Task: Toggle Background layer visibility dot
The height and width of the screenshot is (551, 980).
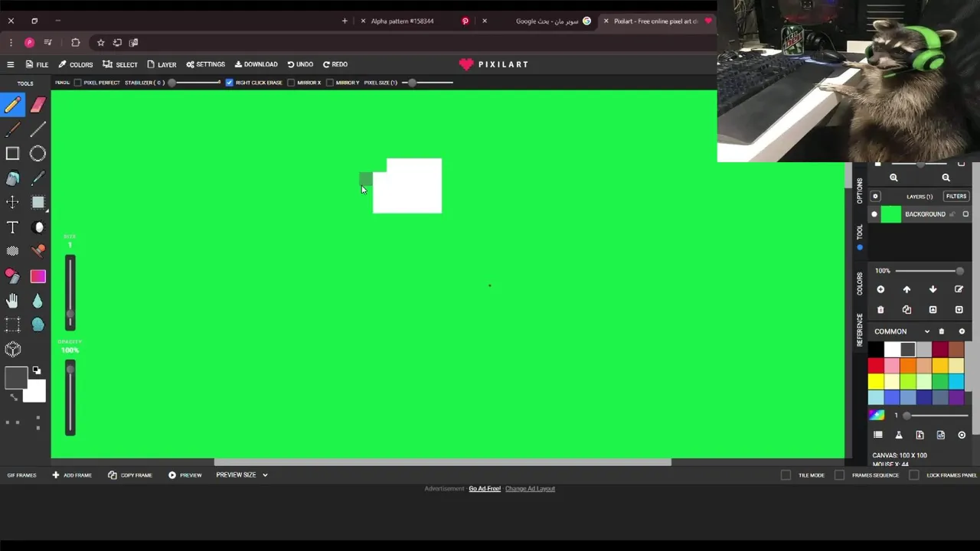Action: click(x=874, y=214)
